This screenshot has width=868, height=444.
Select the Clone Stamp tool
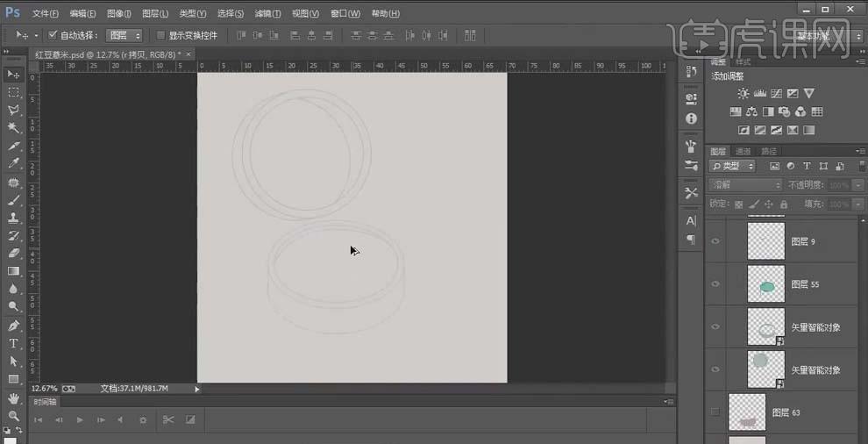pyautogui.click(x=14, y=218)
